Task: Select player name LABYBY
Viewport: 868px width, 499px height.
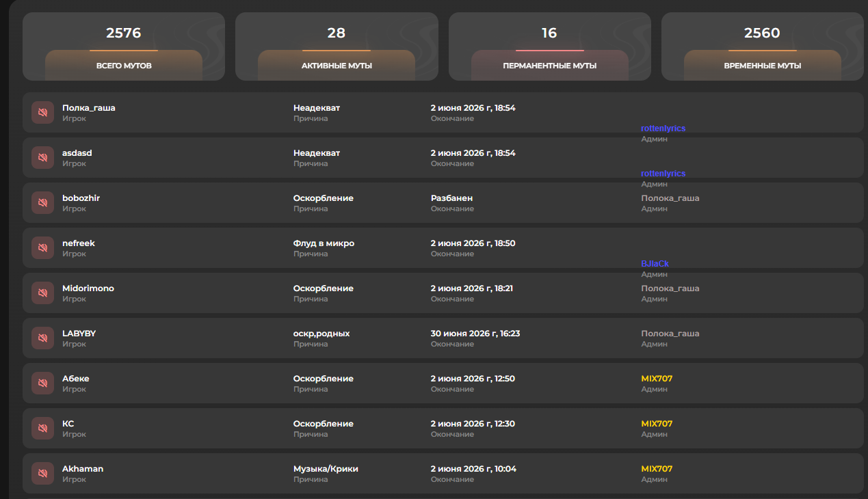Action: (x=79, y=334)
